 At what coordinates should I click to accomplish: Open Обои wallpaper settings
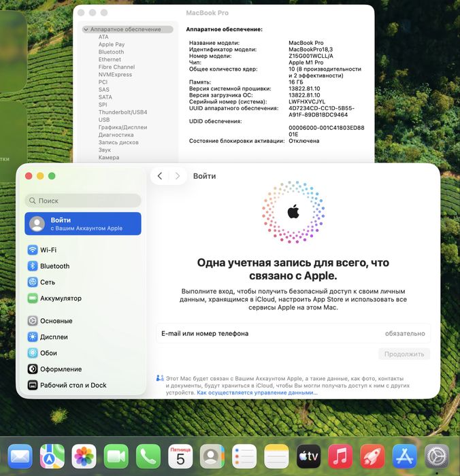[82, 353]
